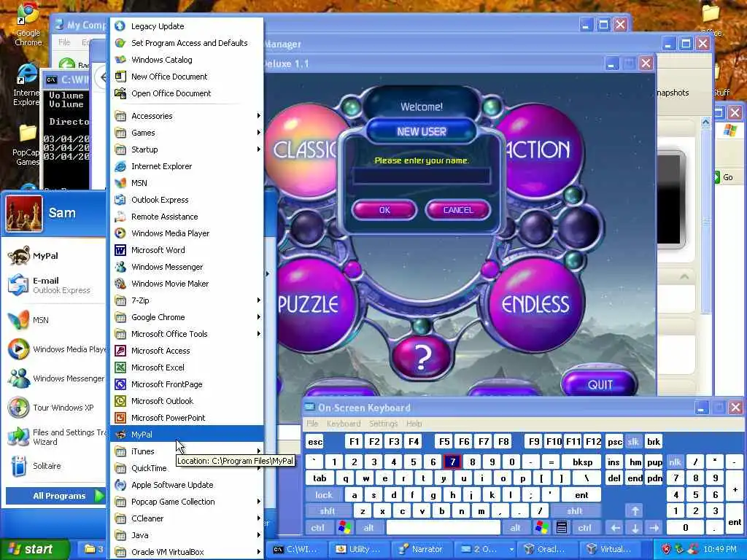Screen dimensions: 747x560
Task: Launch Microsoft Word
Action: click(187, 250)
